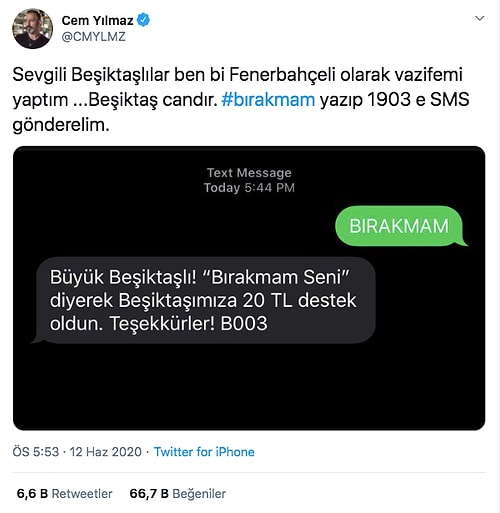Click the B003 code in the reply
The width and height of the screenshot is (500, 513).
pyautogui.click(x=244, y=323)
